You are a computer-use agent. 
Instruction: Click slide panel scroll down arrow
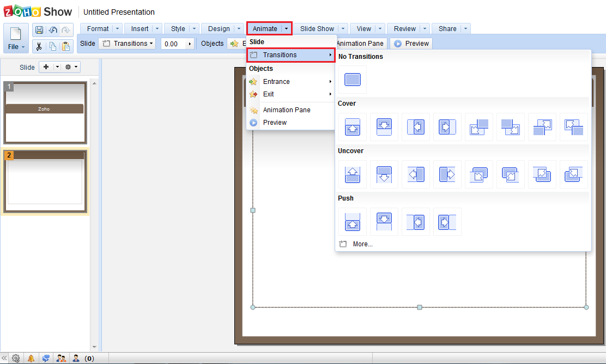(x=94, y=347)
